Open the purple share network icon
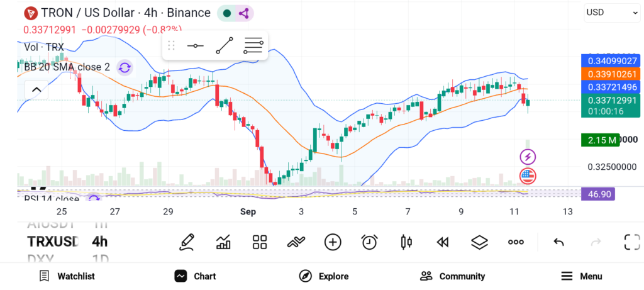This screenshot has width=644, height=290. tap(244, 13)
